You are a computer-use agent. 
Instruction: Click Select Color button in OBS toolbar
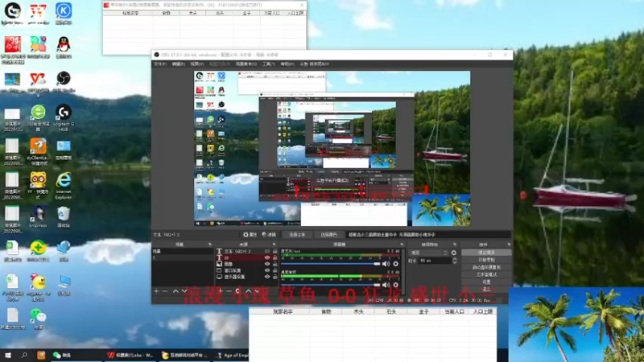[328, 235]
